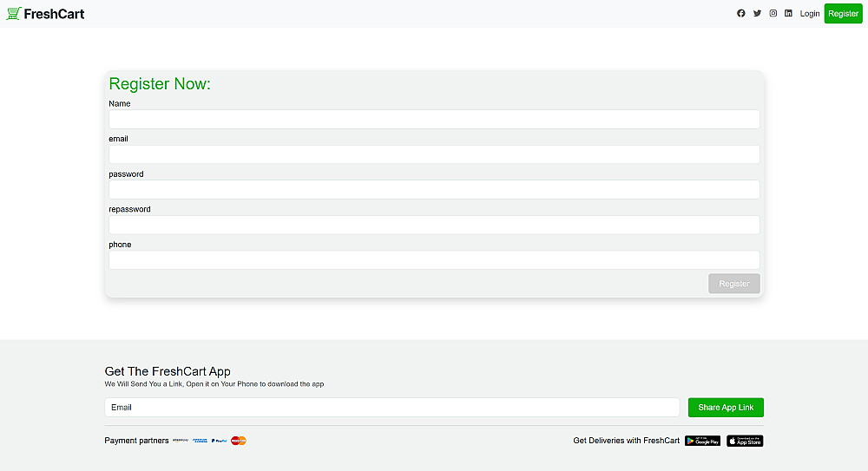Click the Amazon Pay payment logo
The width and height of the screenshot is (868, 471).
click(181, 441)
